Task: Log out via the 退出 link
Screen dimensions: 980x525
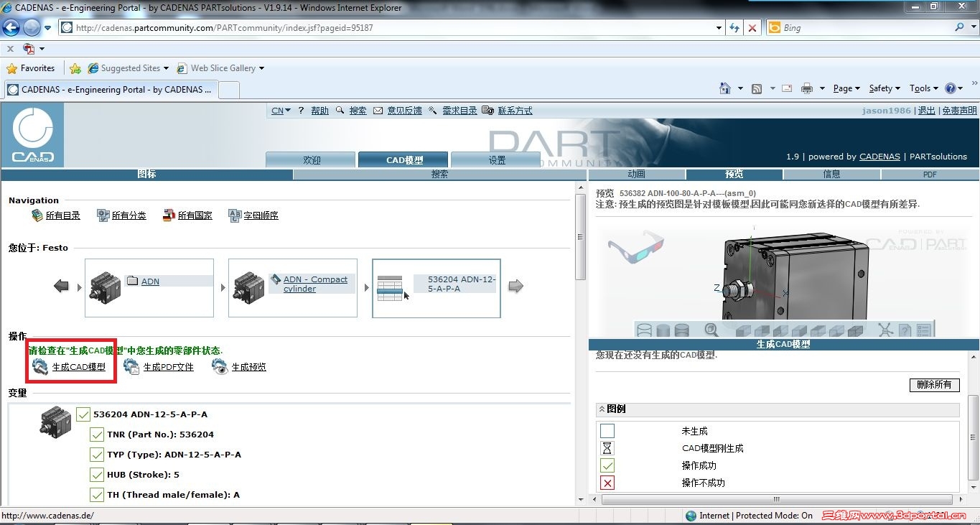Action: [927, 111]
